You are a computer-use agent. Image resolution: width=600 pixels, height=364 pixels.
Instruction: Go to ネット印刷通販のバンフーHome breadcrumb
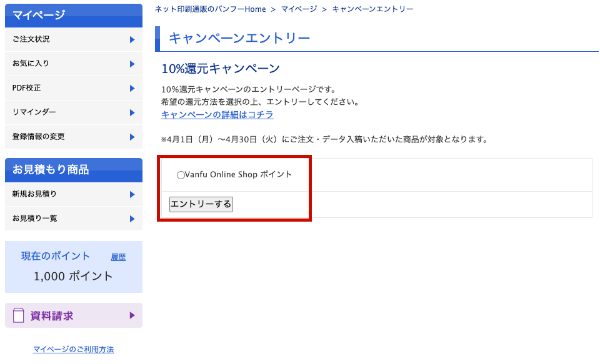[210, 9]
